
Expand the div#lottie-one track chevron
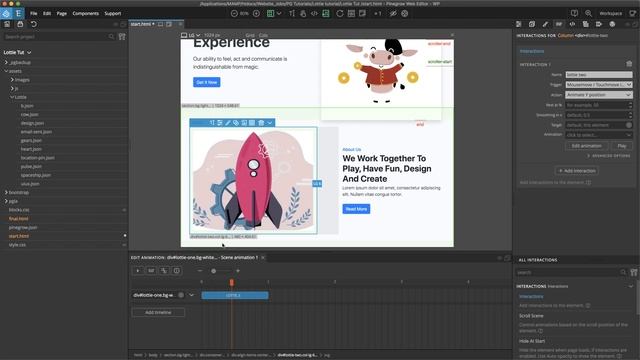click(x=191, y=295)
